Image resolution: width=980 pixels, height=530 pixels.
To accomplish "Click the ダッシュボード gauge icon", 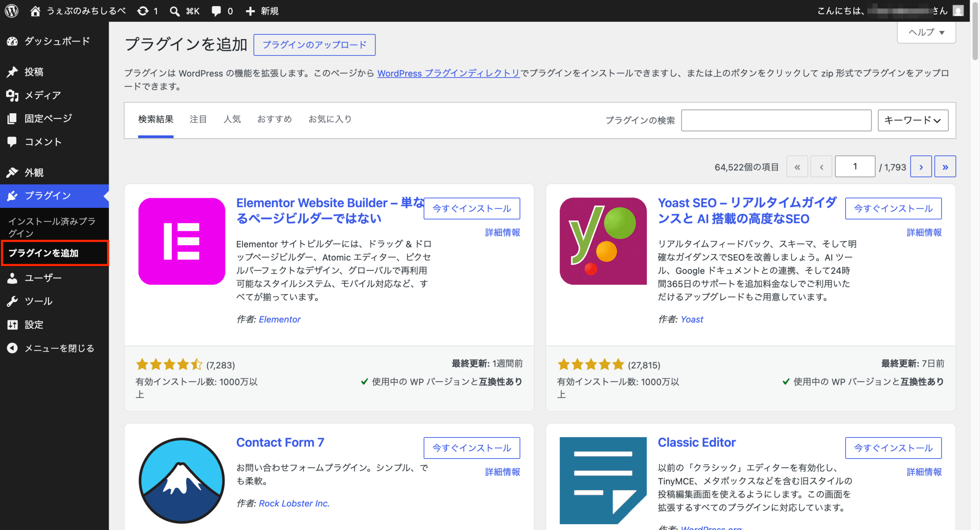I will tap(12, 41).
